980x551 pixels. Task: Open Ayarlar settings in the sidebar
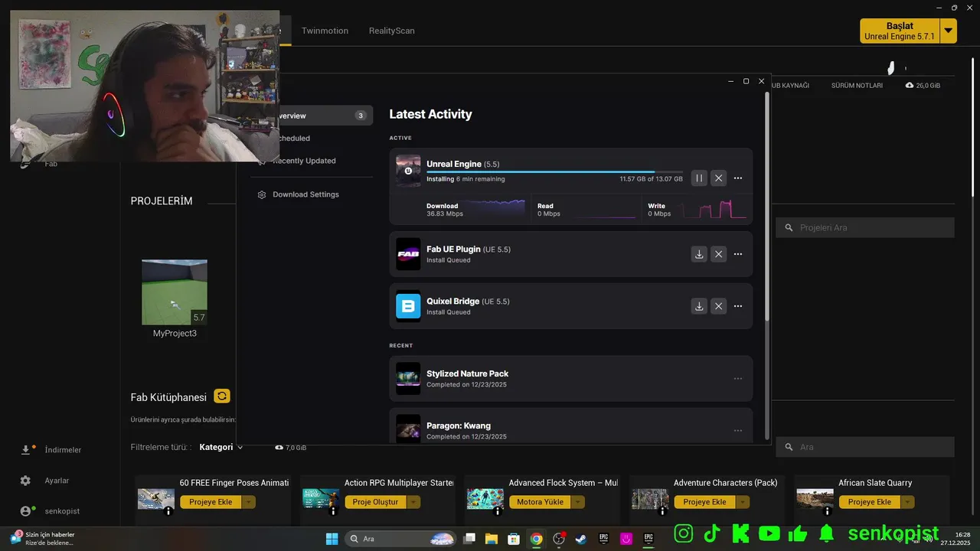click(46, 481)
